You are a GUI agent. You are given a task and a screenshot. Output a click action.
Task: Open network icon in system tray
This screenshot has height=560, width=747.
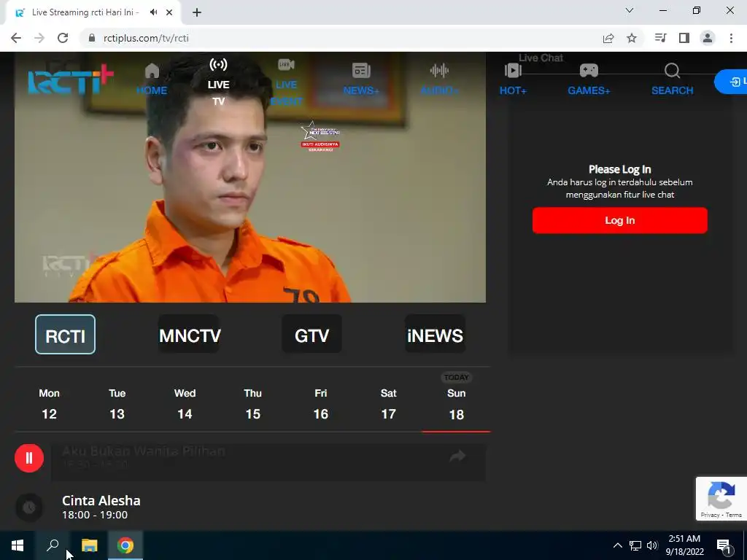coord(635,545)
